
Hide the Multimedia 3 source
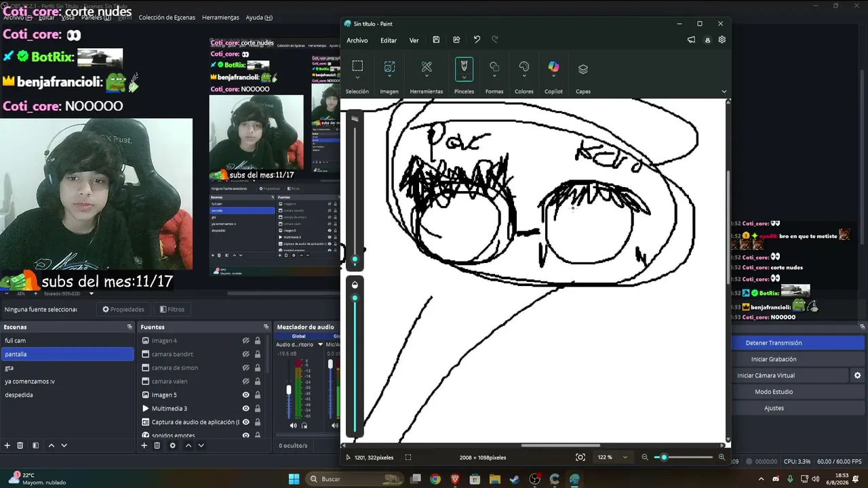click(245, 409)
